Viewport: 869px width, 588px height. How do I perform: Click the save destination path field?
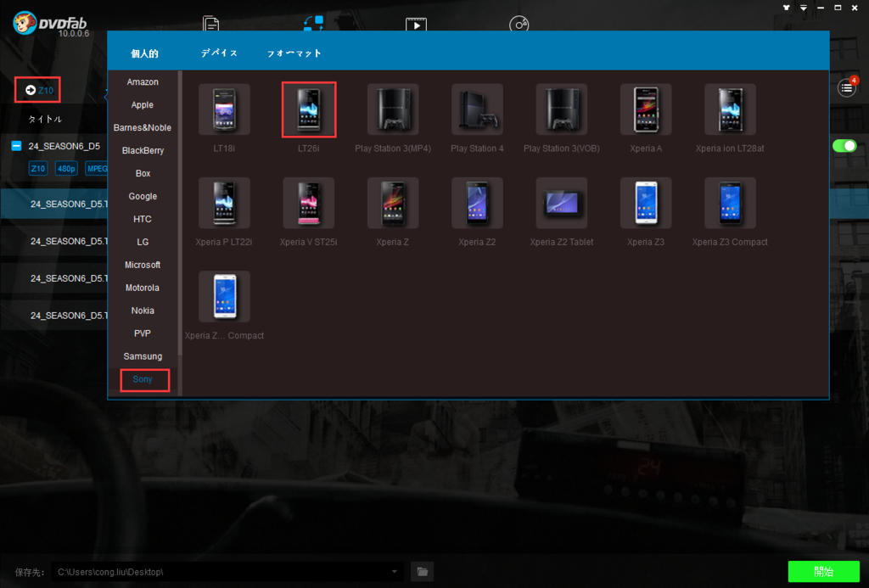coord(227,571)
